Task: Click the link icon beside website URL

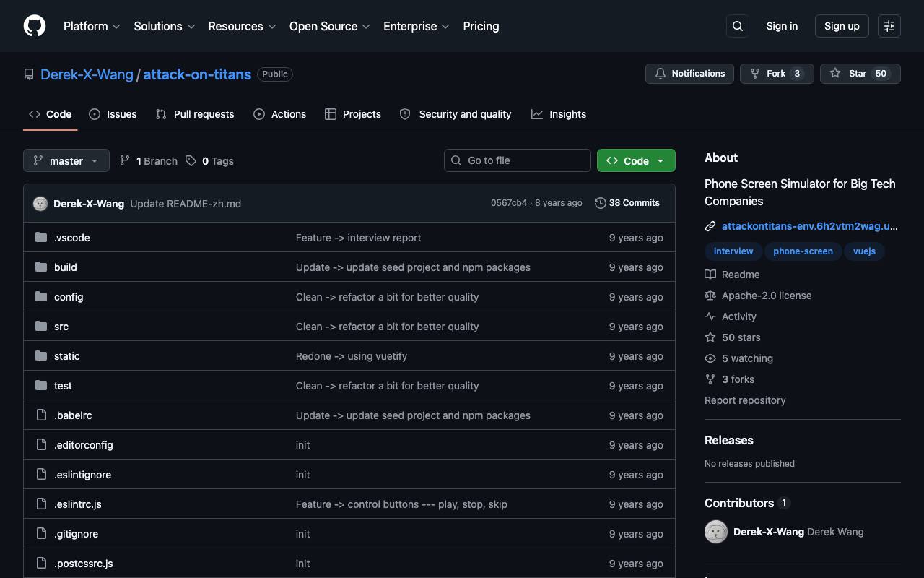Action: point(710,226)
